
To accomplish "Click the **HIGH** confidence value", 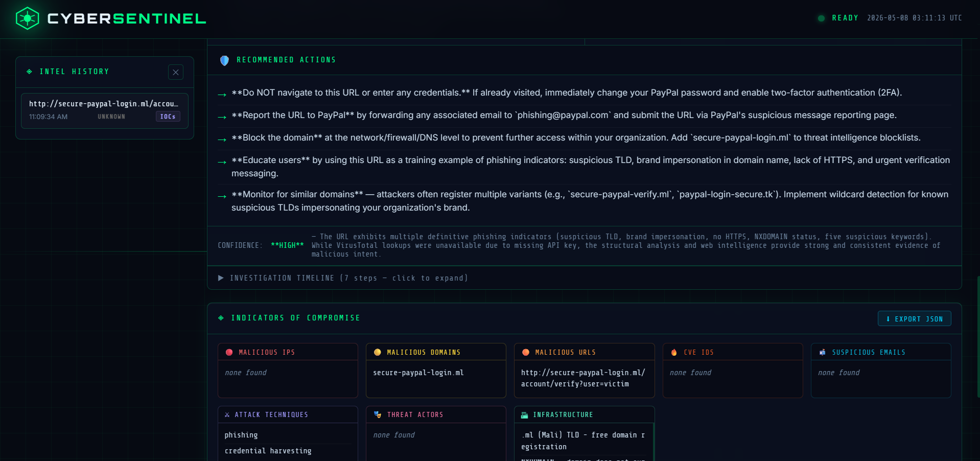I will [x=287, y=245].
